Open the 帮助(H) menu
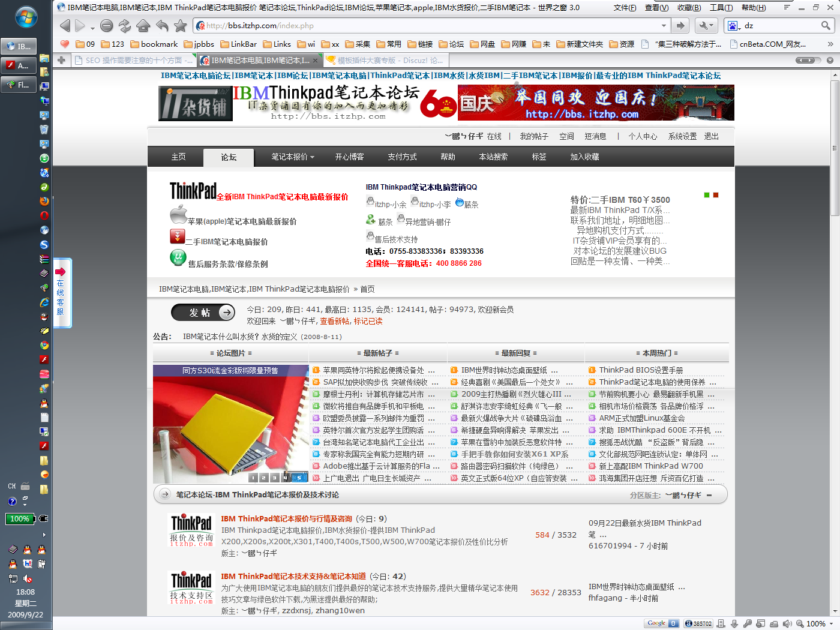The height and width of the screenshot is (630, 840). [754, 8]
